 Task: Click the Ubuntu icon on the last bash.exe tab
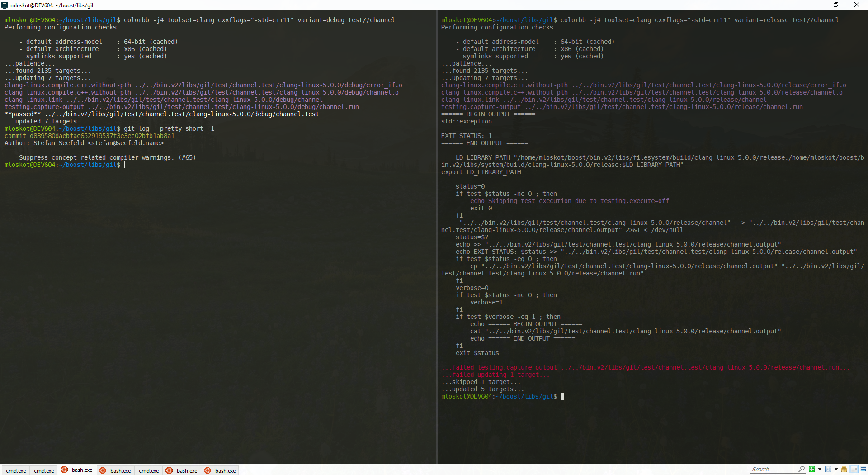click(207, 470)
